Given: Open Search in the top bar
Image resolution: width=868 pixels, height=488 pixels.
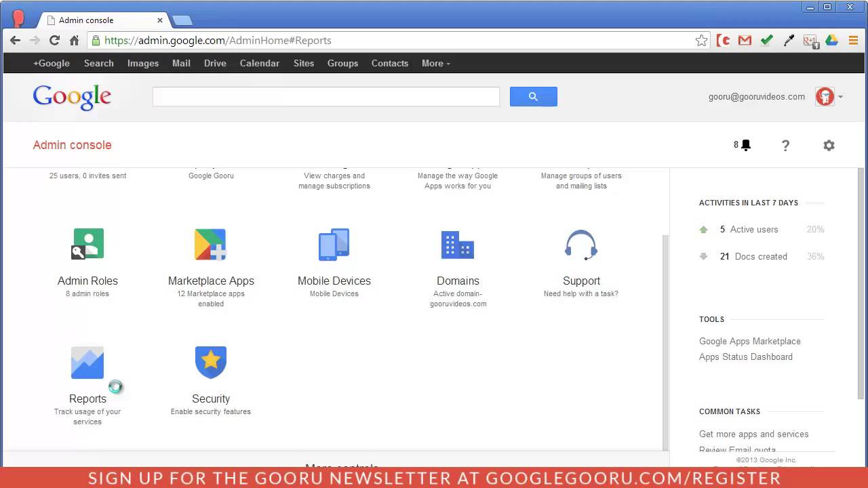Looking at the screenshot, I should [x=99, y=63].
